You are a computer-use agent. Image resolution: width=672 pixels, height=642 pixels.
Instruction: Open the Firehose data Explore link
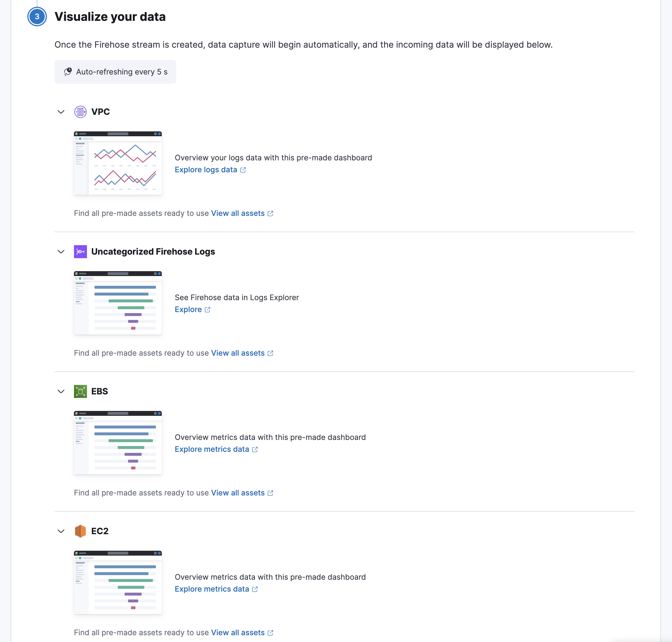(x=188, y=309)
